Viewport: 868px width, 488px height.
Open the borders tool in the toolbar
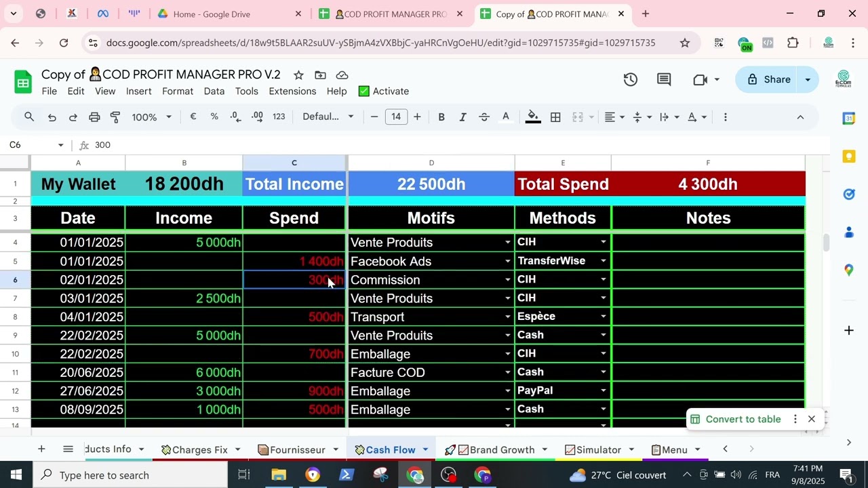click(555, 117)
